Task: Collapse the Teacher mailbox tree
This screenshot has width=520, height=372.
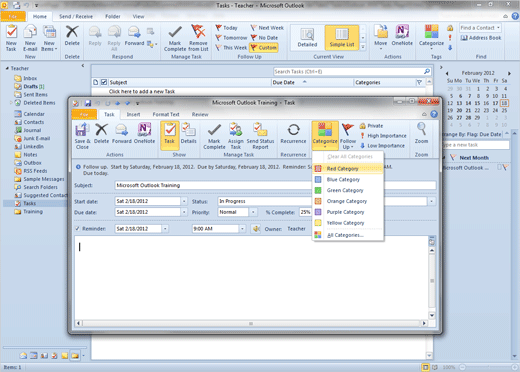Action: [7, 68]
